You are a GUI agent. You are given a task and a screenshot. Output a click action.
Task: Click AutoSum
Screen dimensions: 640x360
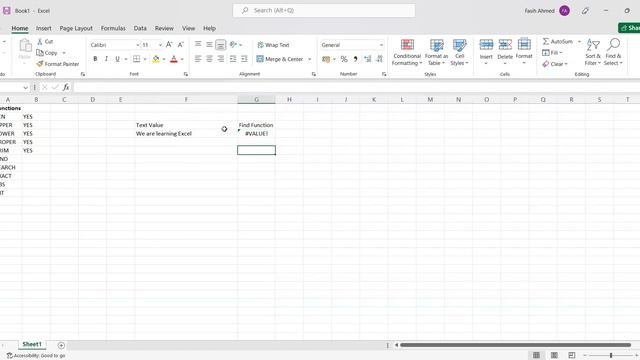point(558,42)
